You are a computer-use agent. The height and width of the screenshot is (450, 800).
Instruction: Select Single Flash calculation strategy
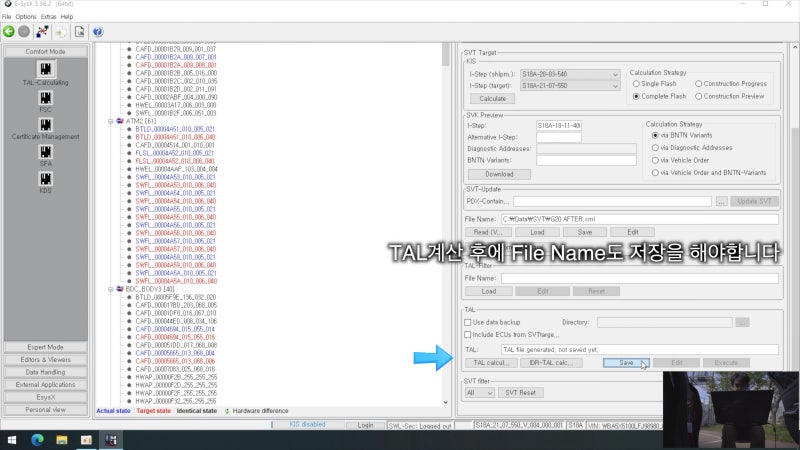[x=636, y=84]
